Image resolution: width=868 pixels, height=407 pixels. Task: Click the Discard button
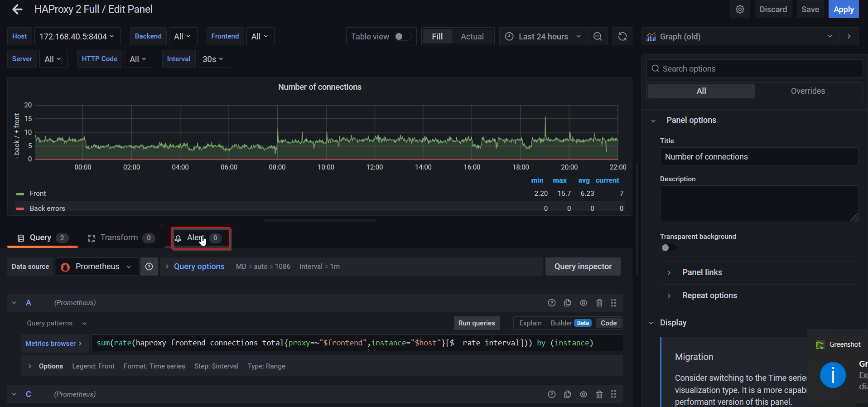[773, 9]
